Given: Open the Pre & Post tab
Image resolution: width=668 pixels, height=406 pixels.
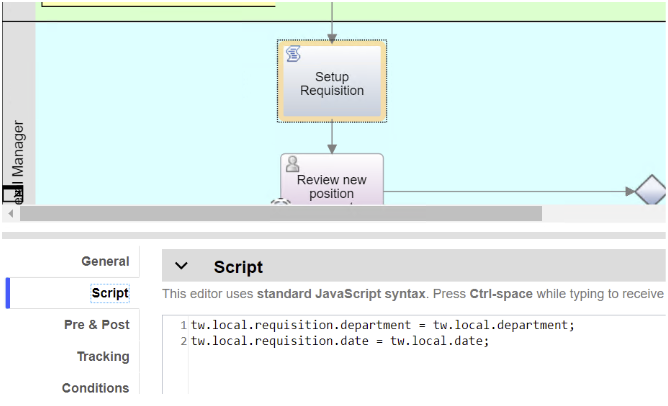Looking at the screenshot, I should pos(97,325).
